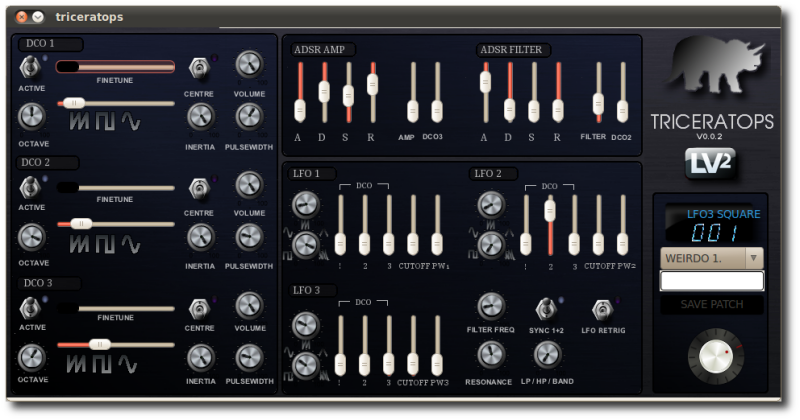Toggle the DCO 2 Active switch
The height and width of the screenshot is (420, 800).
[30, 188]
